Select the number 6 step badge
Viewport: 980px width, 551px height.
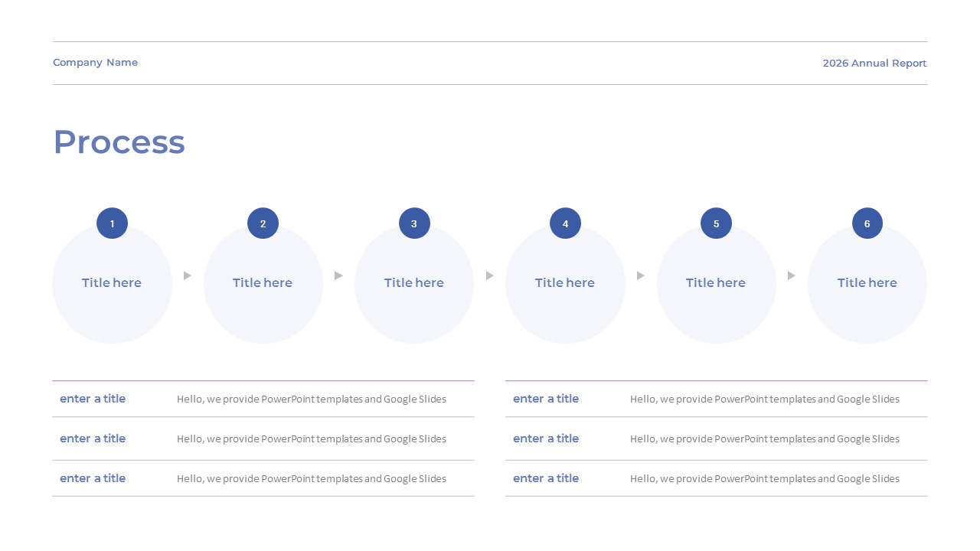(867, 223)
